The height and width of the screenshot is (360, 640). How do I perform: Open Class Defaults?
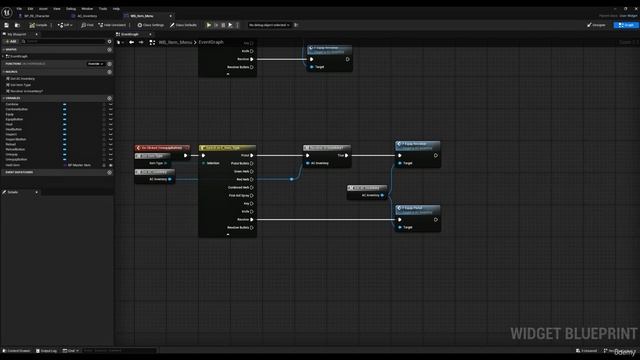click(183, 25)
